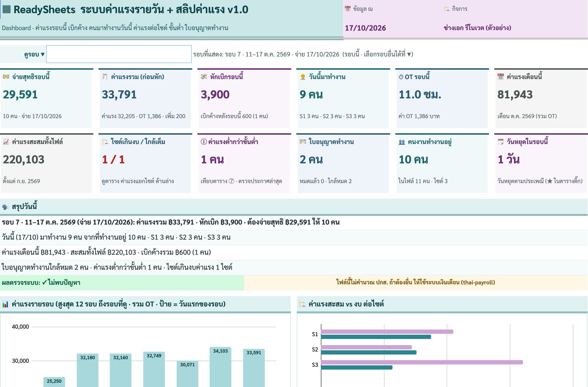
Task: Select the 29,591 value on จ่ายสุทธิรอบนี้ card
Action: 20,95
